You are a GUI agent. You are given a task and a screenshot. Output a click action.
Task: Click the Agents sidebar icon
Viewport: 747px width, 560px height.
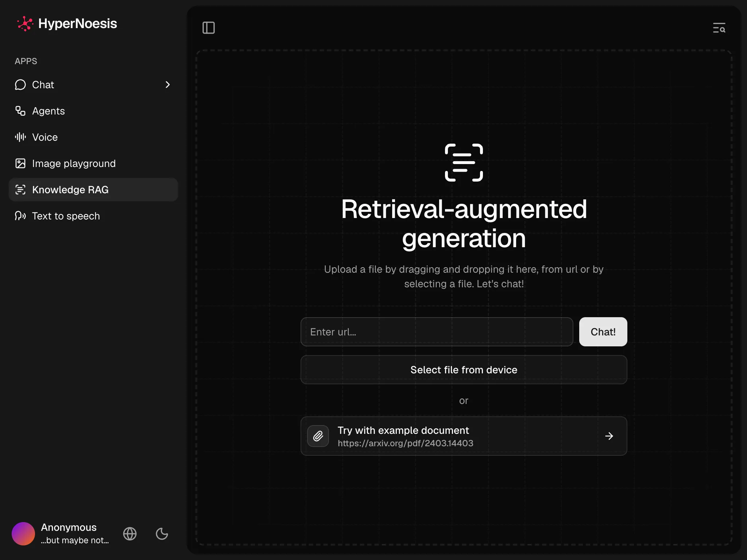20,111
